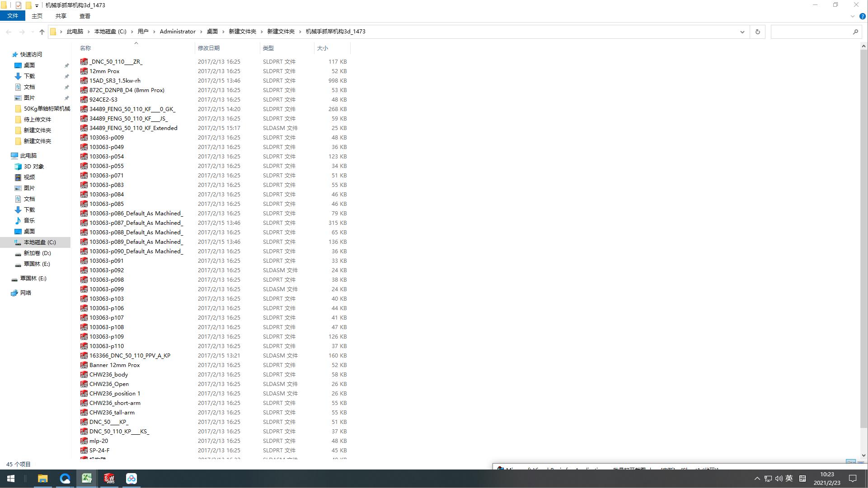The height and width of the screenshot is (488, 868).
Task: Select file 163366_DNC_50_110_PPV_A_KP
Action: 130,356
